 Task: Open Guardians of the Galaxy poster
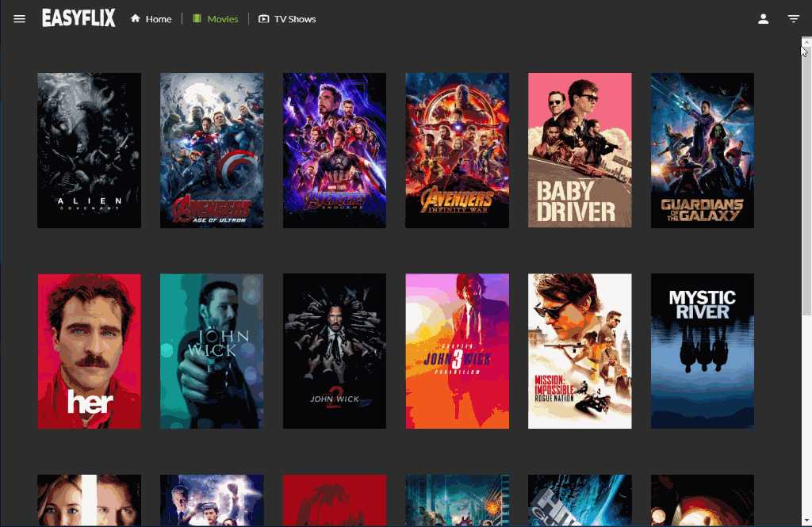[703, 150]
